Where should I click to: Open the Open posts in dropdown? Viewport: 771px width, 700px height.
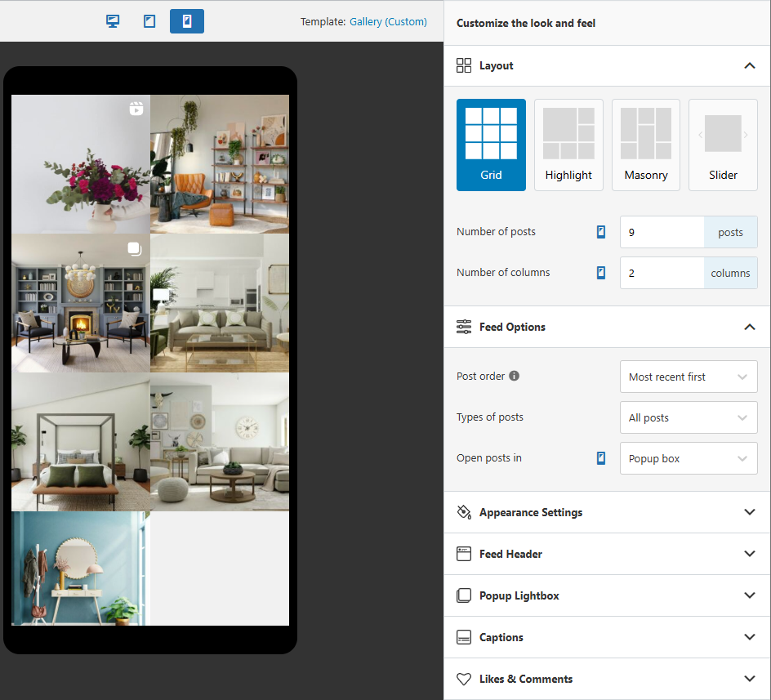688,458
